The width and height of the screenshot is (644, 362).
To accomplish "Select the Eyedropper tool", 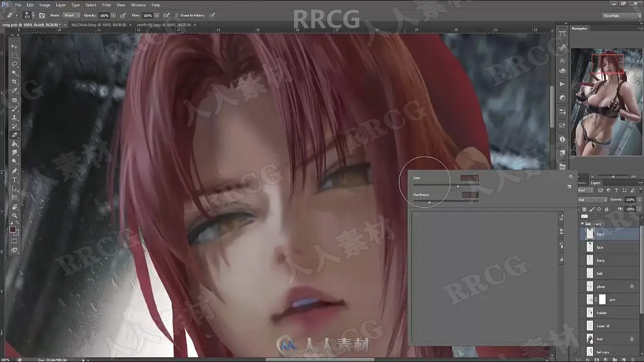I will 15,91.
